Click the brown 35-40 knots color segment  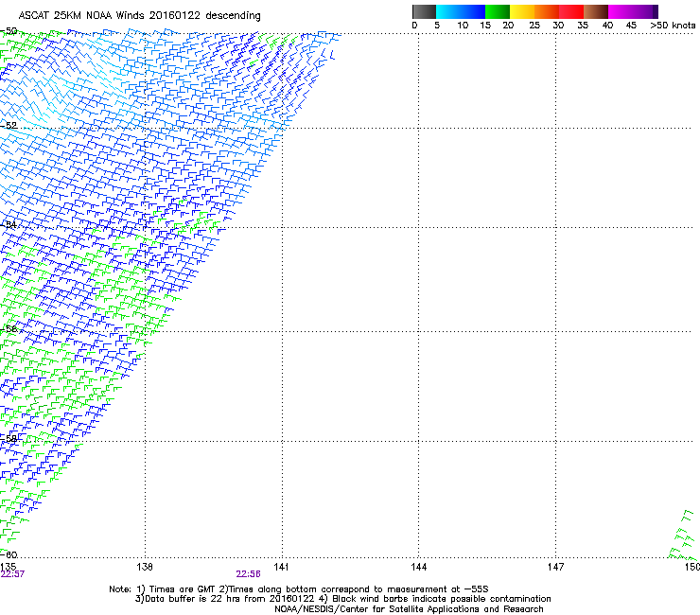click(x=596, y=11)
